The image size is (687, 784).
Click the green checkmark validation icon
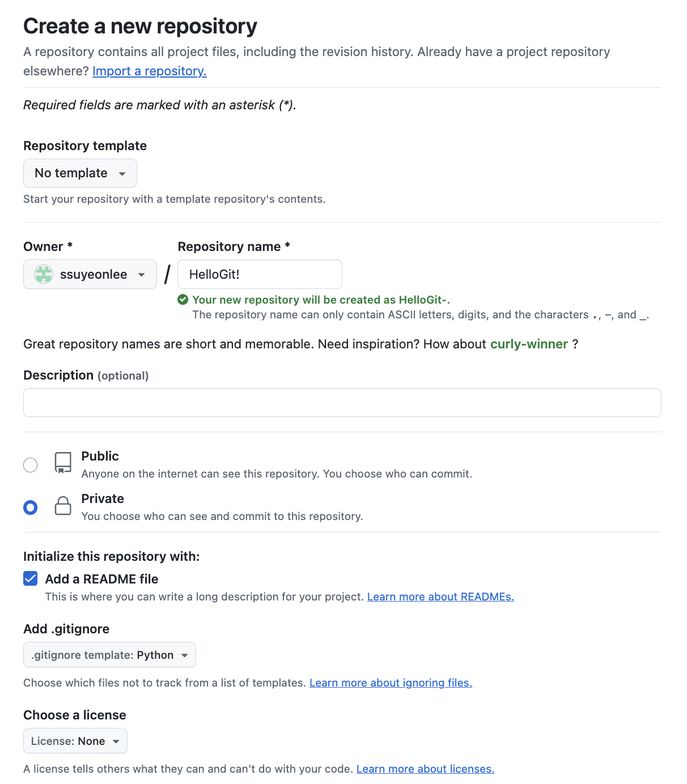tap(183, 300)
